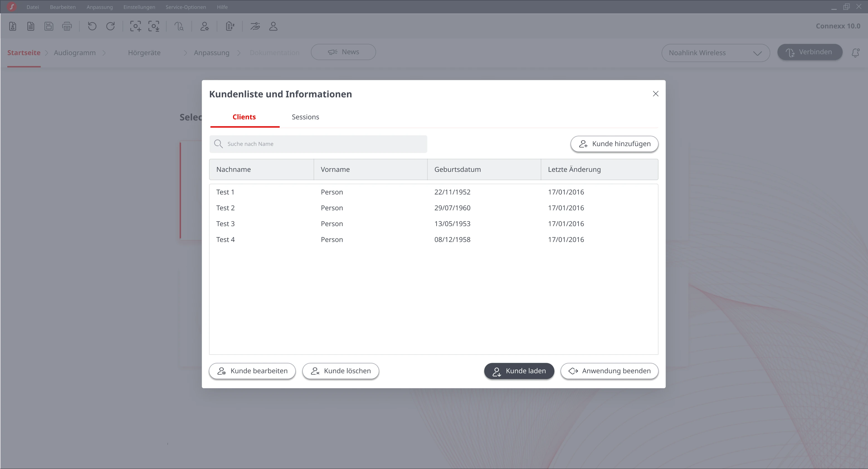This screenshot has width=868, height=469.
Task: Click Kunde hinzufügen button
Action: 614,144
